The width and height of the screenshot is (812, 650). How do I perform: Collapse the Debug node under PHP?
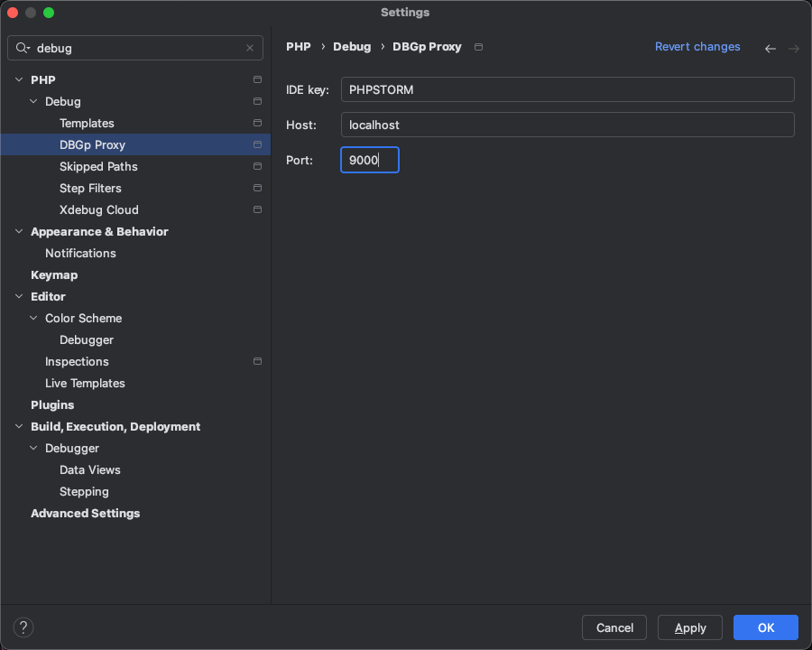[33, 102]
